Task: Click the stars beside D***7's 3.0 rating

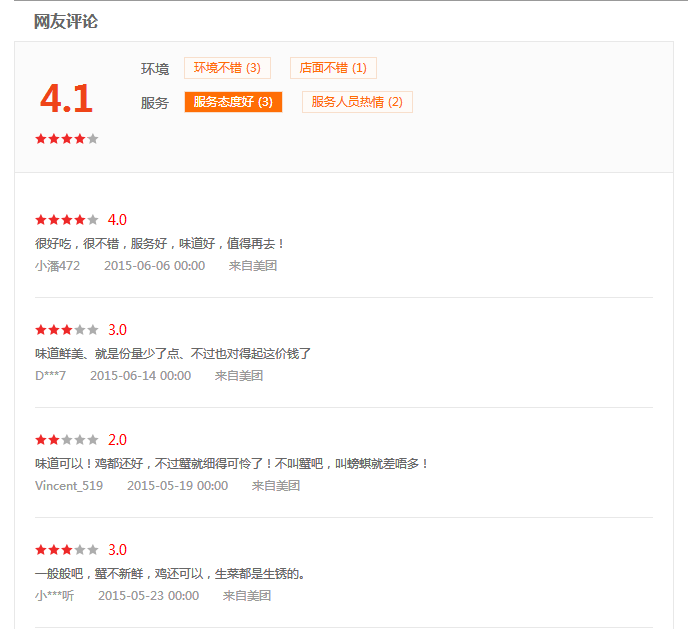Action: [x=67, y=330]
